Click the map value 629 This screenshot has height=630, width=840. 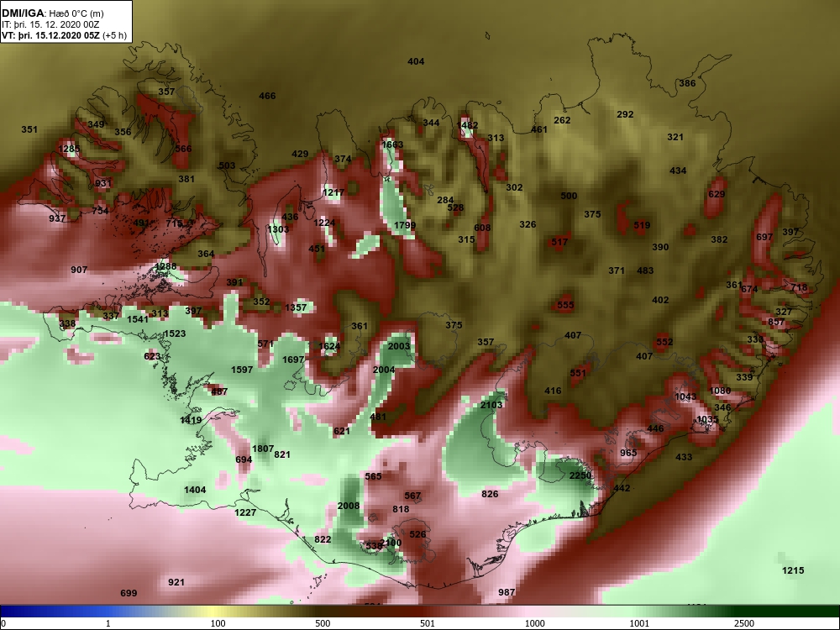point(717,194)
